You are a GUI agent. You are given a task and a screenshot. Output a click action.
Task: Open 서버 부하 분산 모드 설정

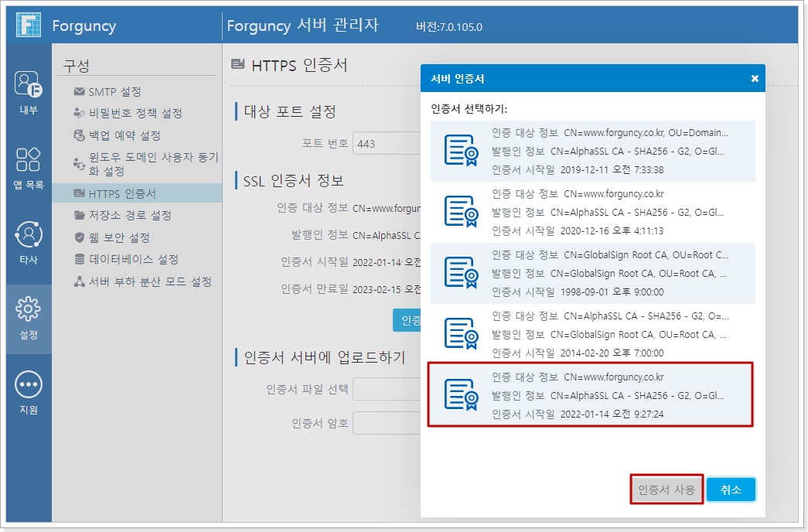(150, 282)
